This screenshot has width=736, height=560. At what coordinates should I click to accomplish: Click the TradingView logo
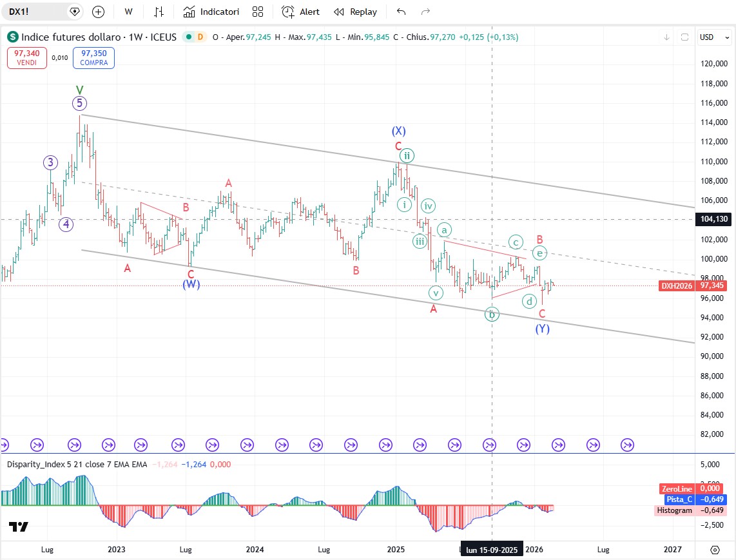pyautogui.click(x=19, y=526)
